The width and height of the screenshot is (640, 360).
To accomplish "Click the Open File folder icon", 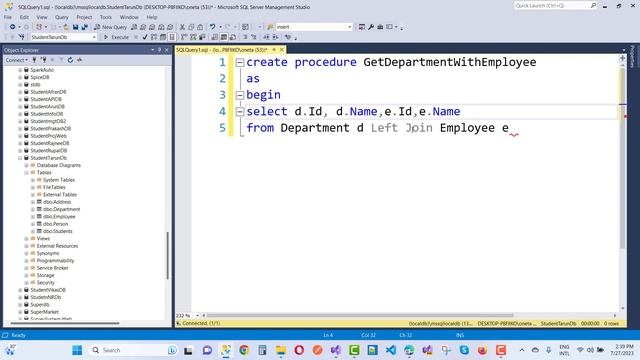I will 66,27.
